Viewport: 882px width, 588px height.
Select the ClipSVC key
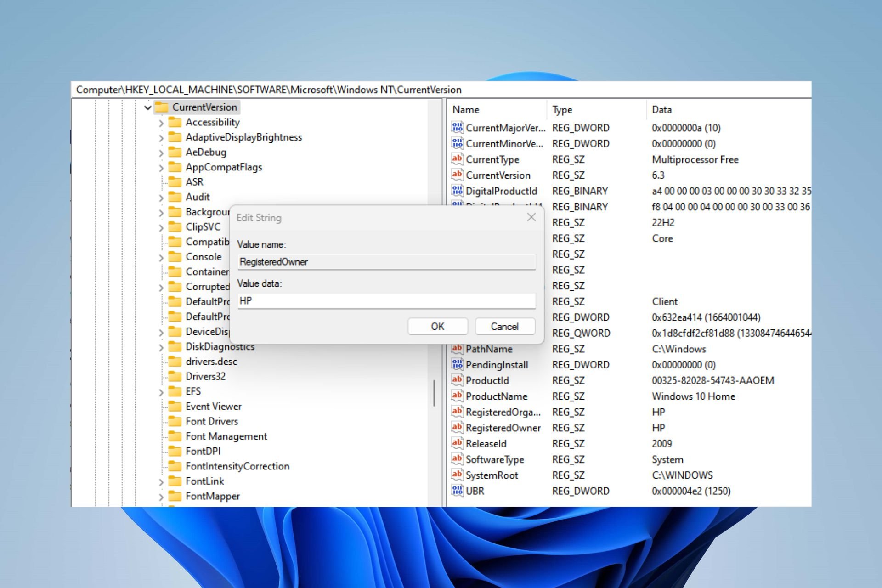click(203, 227)
